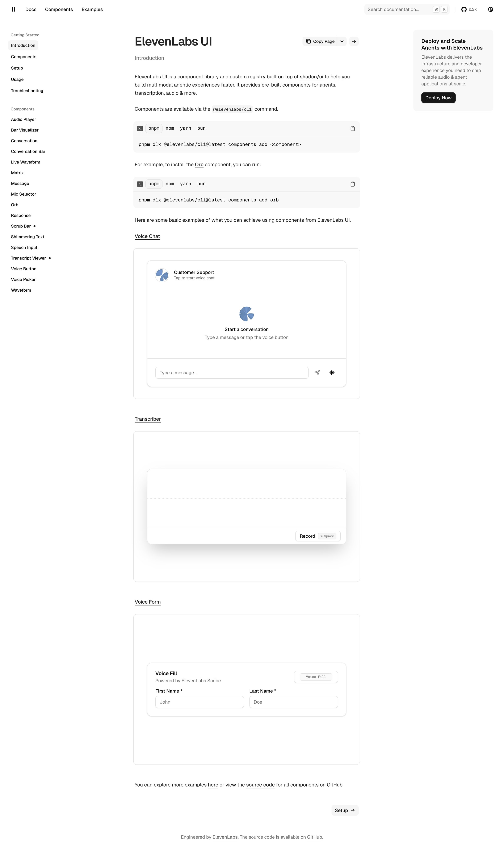Select bun tab in orb code block

tap(201, 184)
